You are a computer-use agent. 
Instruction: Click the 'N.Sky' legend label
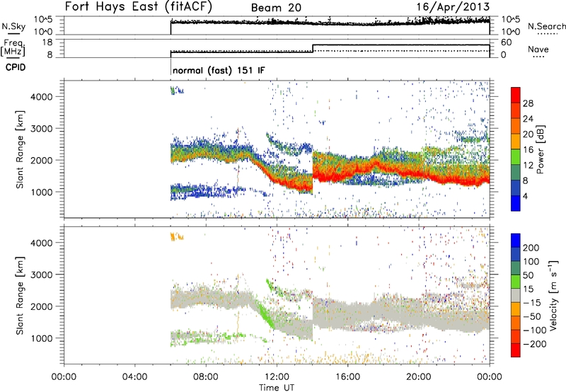tap(13, 26)
